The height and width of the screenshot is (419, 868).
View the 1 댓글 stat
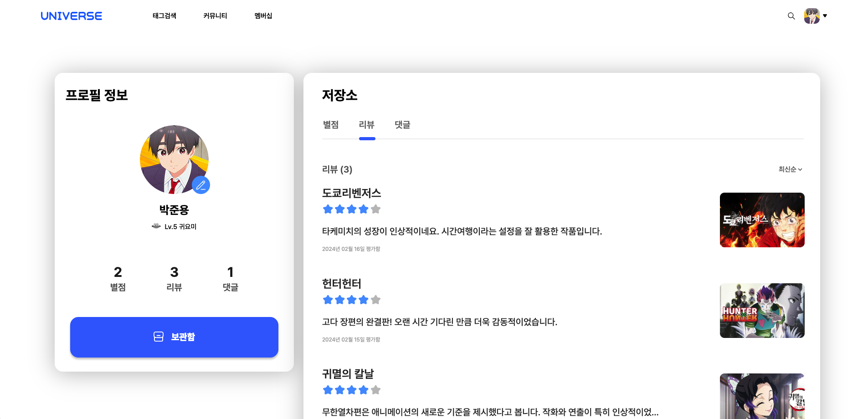click(x=231, y=279)
